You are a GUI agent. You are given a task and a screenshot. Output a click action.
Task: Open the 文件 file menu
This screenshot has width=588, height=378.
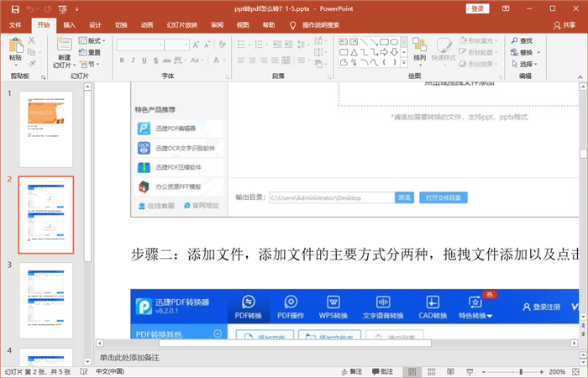15,25
